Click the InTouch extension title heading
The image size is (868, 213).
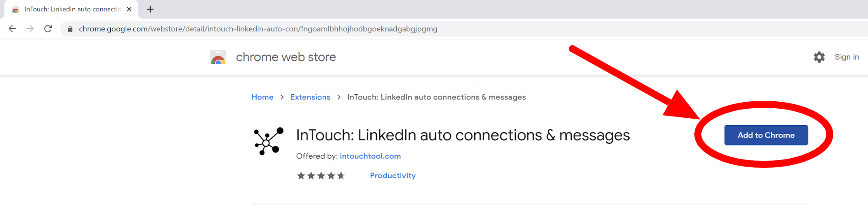pyautogui.click(x=463, y=136)
